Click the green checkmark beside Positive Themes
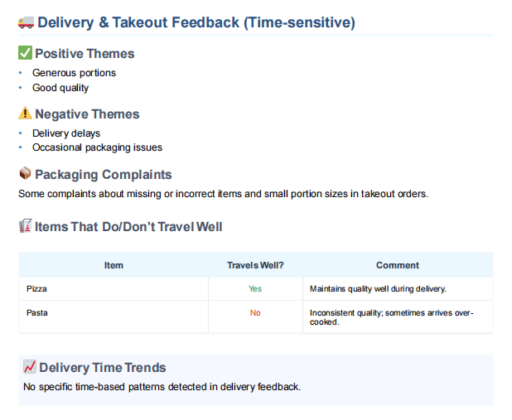This screenshot has width=512, height=420. click(25, 53)
